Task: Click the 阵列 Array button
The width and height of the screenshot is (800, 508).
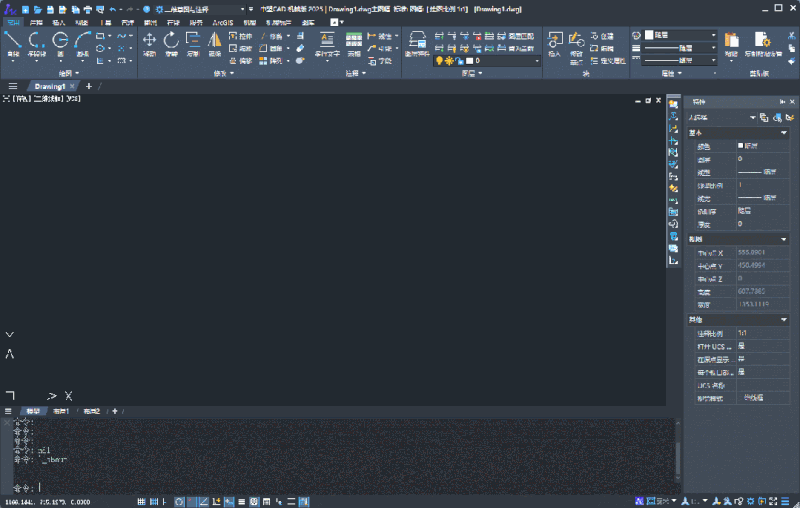Action: click(x=271, y=61)
